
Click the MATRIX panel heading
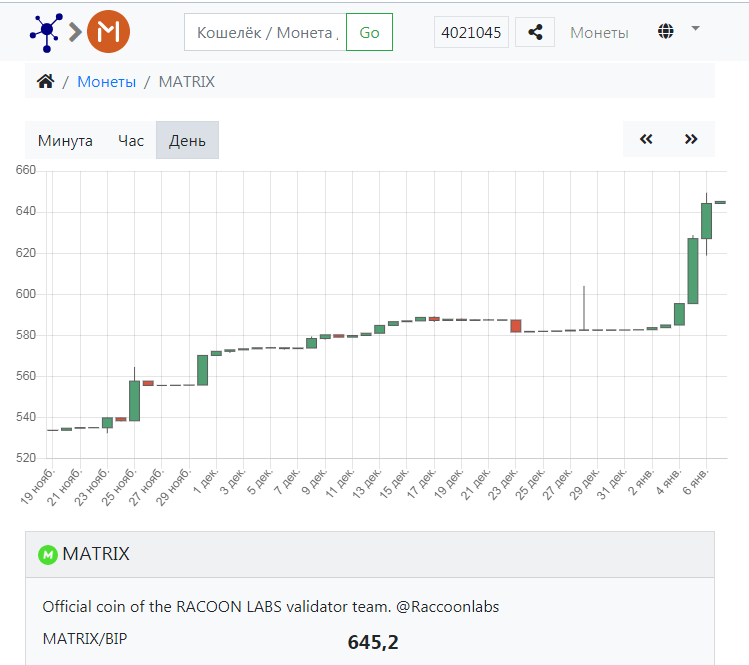tap(96, 554)
